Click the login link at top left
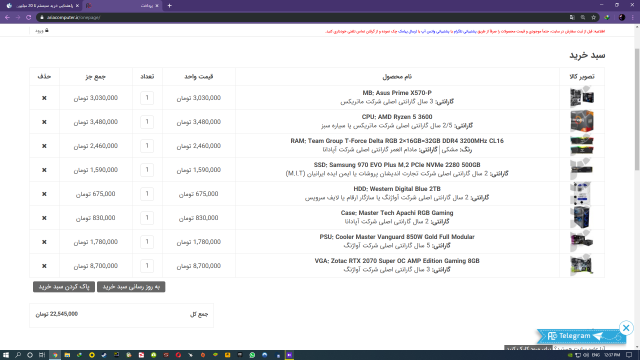 (x=42, y=31)
